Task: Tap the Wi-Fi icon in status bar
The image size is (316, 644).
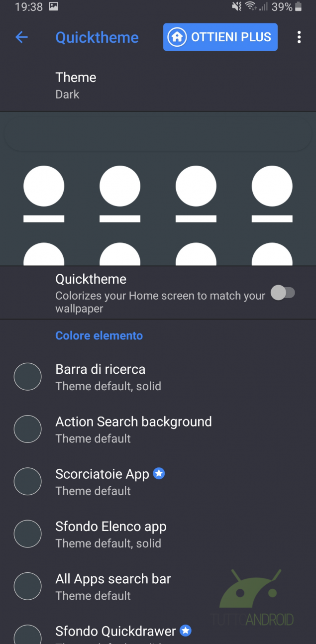Action: coord(251,7)
